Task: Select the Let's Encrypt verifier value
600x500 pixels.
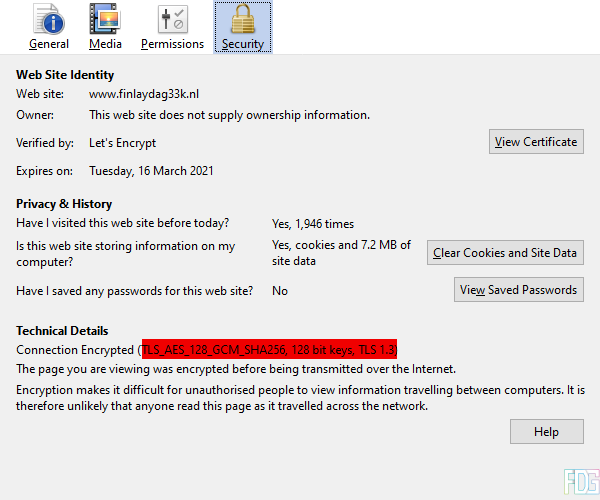Action: click(x=122, y=143)
